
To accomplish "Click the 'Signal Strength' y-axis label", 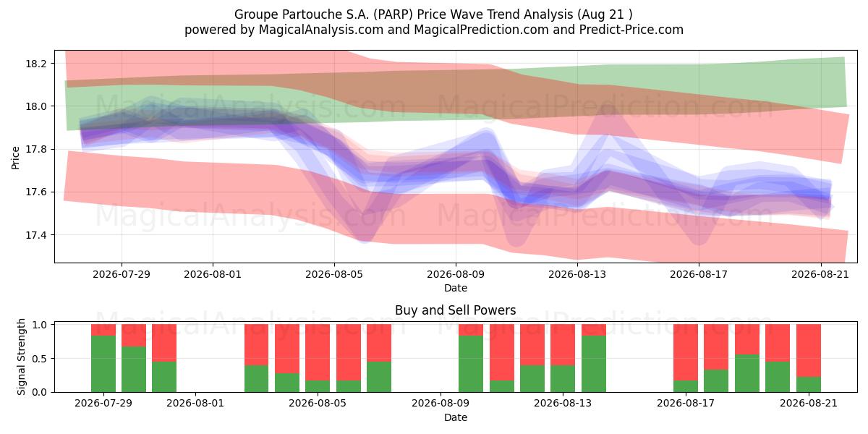I will click(22, 355).
